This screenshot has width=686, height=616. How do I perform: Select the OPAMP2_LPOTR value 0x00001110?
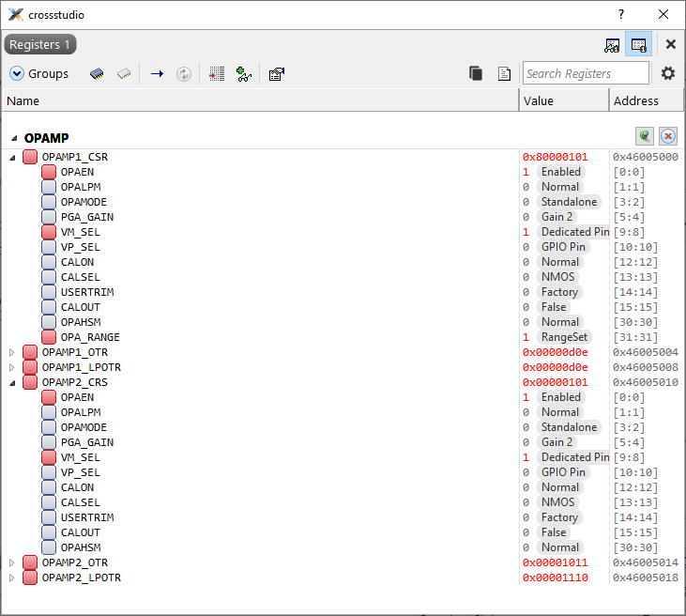[556, 577]
